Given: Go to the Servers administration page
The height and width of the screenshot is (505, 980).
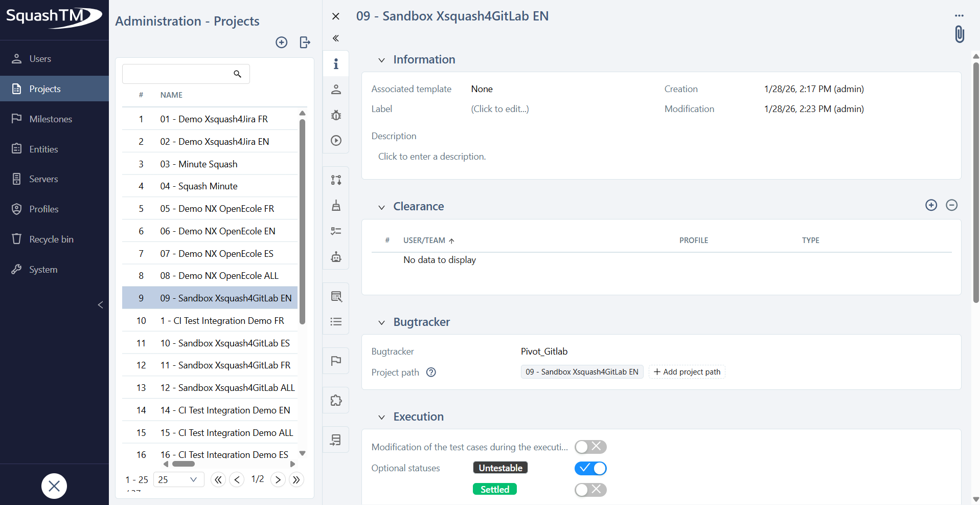Looking at the screenshot, I should [x=43, y=179].
